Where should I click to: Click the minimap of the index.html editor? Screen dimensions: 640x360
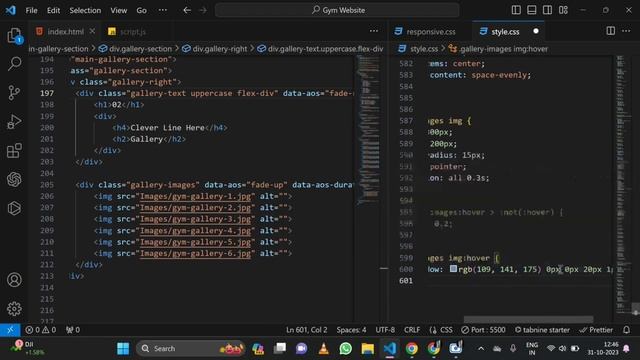(x=369, y=131)
